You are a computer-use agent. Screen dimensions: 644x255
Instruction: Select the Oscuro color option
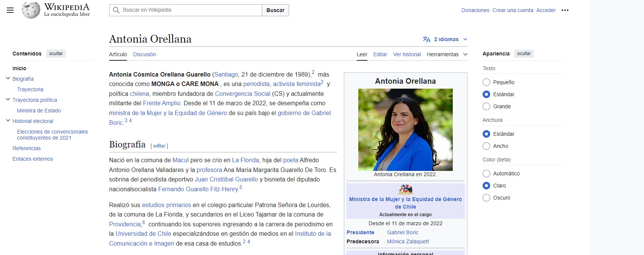click(486, 198)
